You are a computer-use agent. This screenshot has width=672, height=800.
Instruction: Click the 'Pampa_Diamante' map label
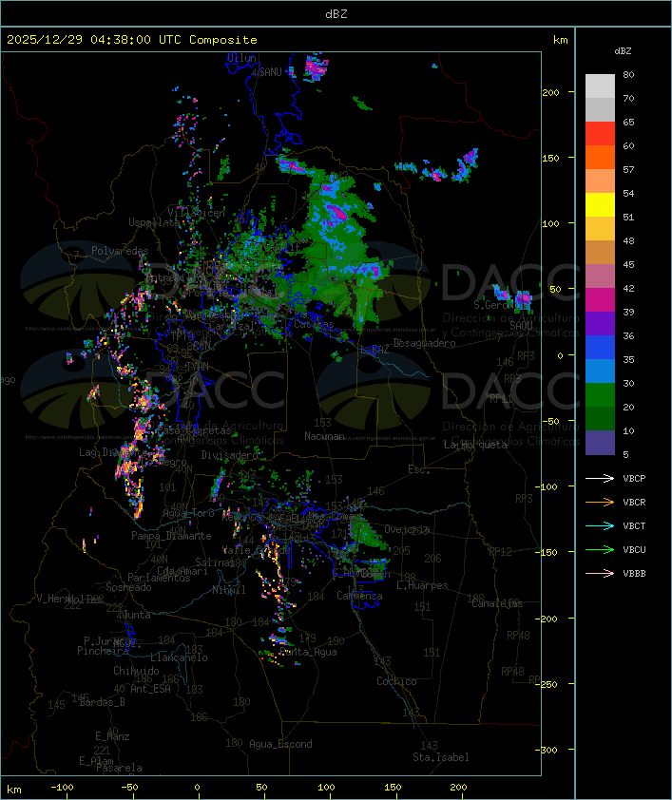coord(171,536)
